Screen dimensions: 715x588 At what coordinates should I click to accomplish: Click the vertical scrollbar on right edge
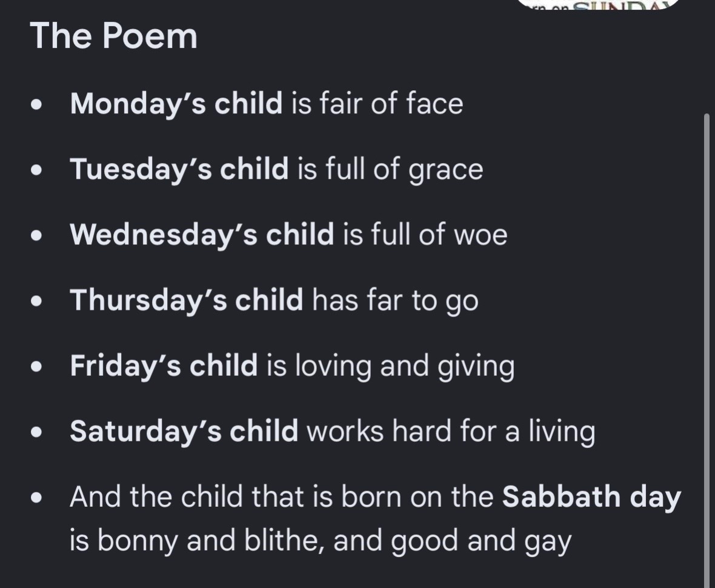tap(707, 349)
